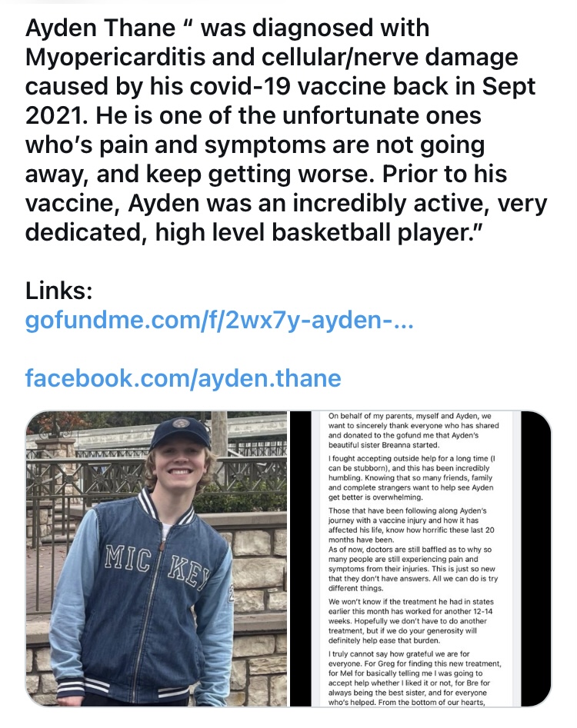Open the gofundme.com campaign link

pyautogui.click(x=218, y=321)
